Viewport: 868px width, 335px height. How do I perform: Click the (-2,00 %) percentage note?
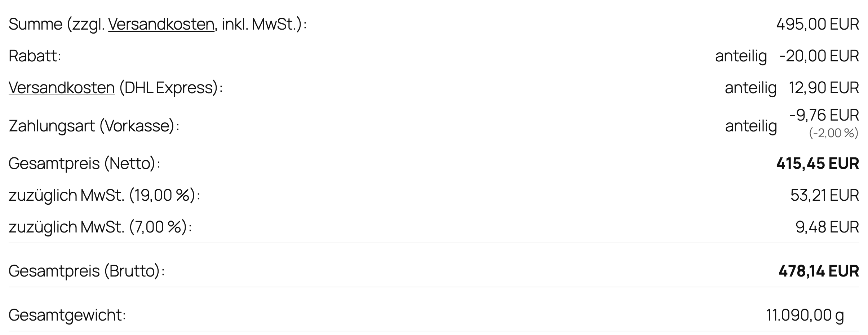(x=834, y=133)
